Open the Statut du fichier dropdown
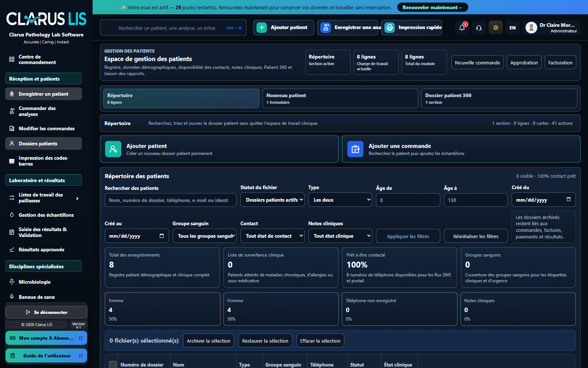The height and width of the screenshot is (368, 588). coord(272,200)
